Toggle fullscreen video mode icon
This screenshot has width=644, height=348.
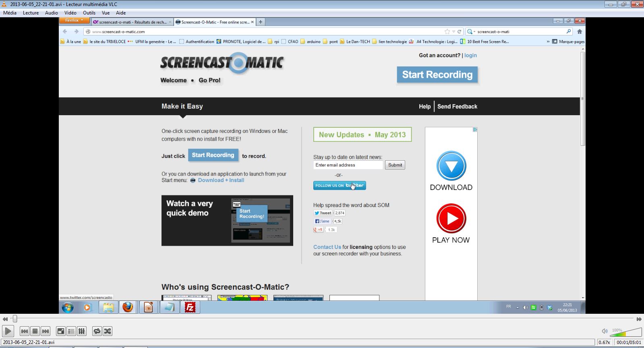tap(60, 331)
